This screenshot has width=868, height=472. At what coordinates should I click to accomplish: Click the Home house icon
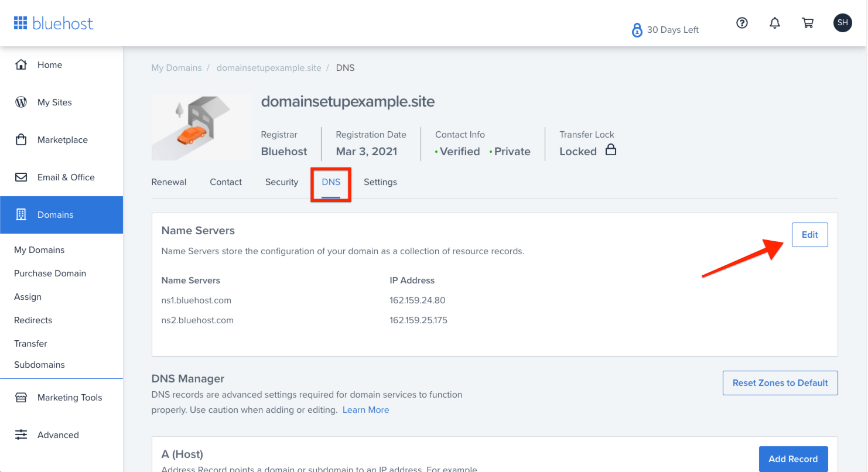click(21, 64)
